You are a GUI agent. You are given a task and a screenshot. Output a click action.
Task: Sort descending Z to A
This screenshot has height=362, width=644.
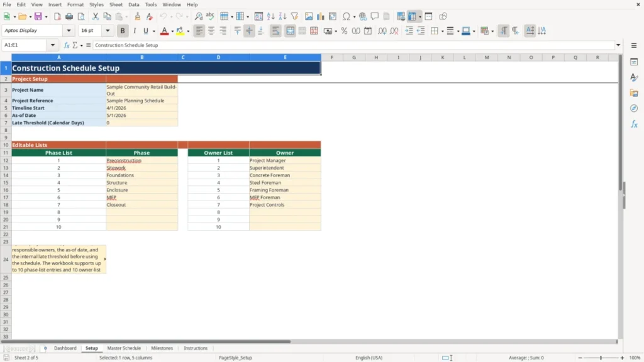[282, 16]
